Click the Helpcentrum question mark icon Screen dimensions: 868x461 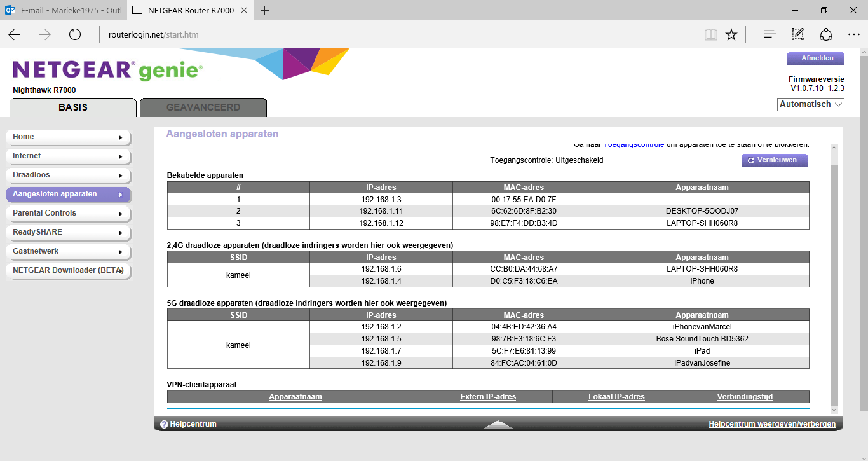tap(164, 424)
